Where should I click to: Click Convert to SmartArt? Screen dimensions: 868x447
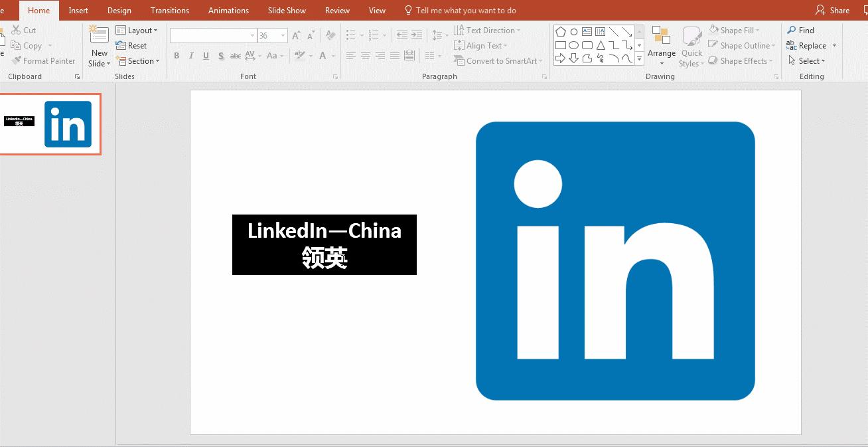pyautogui.click(x=498, y=61)
